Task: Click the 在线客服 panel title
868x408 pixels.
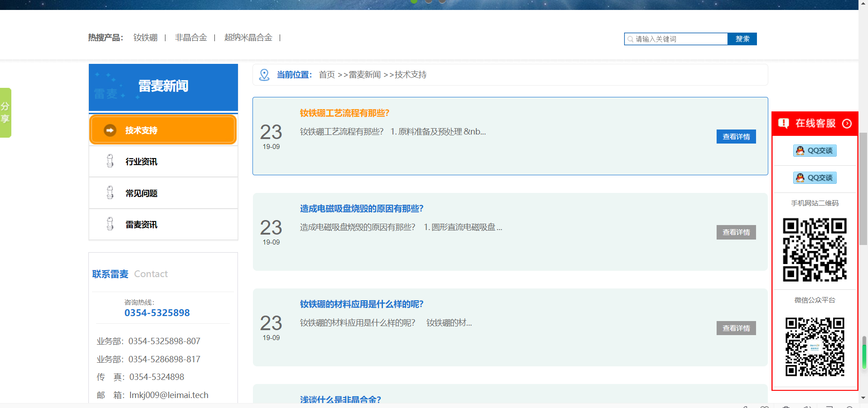Action: [x=815, y=123]
